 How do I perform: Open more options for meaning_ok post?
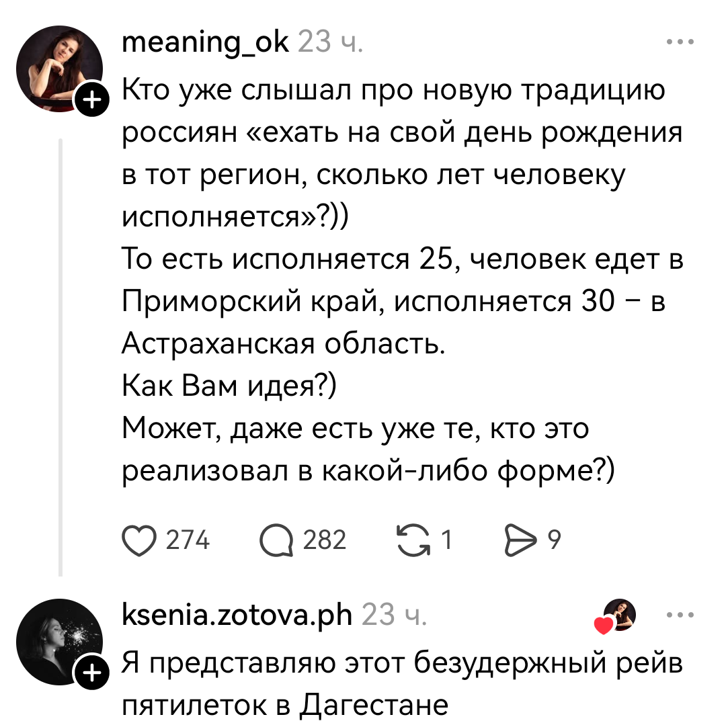[x=681, y=42]
